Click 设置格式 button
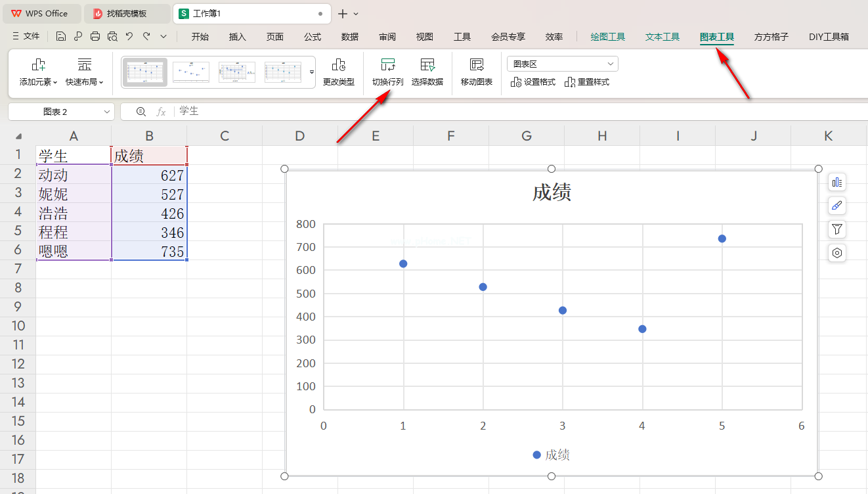Image resolution: width=868 pixels, height=494 pixels. 532,82
